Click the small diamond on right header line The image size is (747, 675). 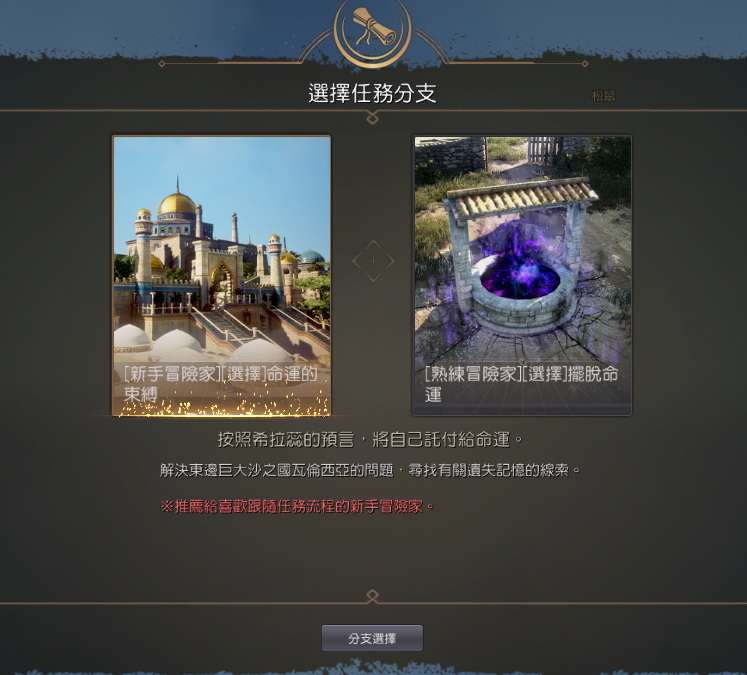[585, 63]
